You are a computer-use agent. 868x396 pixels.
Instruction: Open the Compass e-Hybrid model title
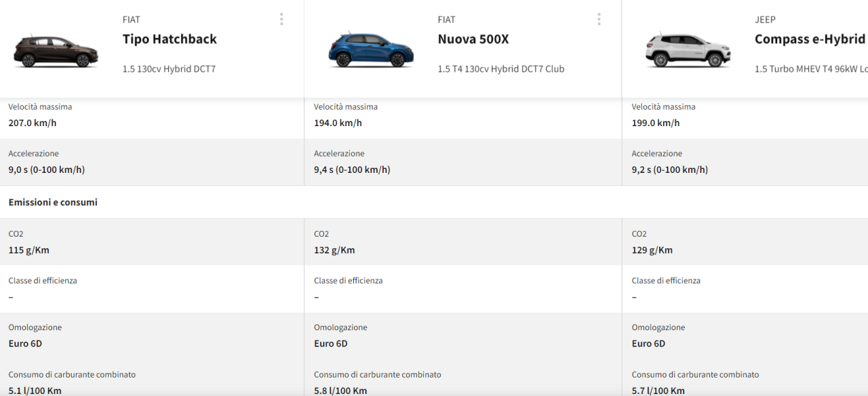810,39
